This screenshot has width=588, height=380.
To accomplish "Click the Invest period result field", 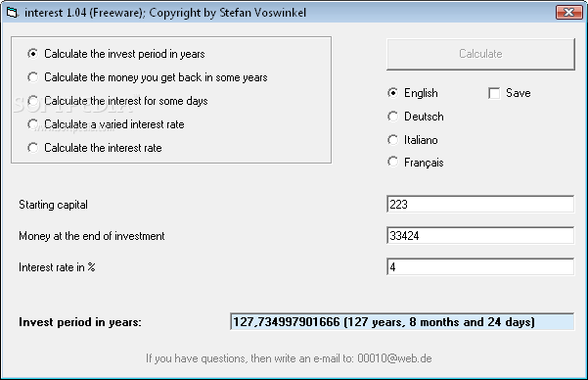I will point(402,322).
